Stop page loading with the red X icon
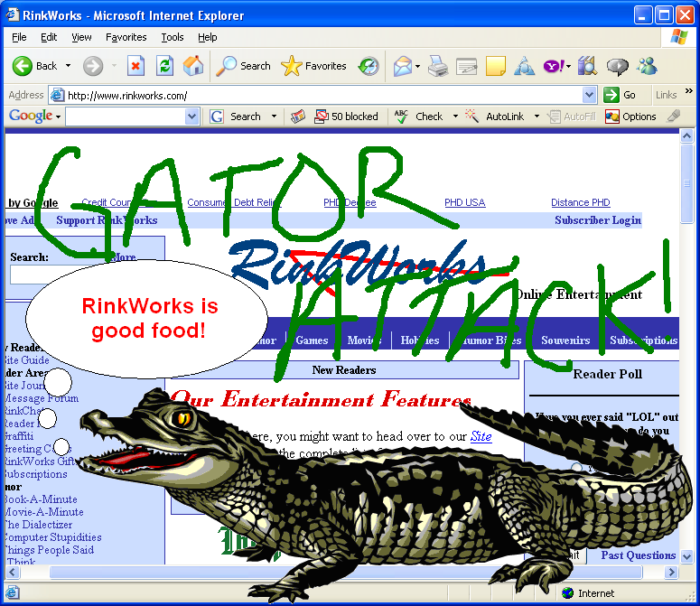700x606 pixels. click(135, 67)
